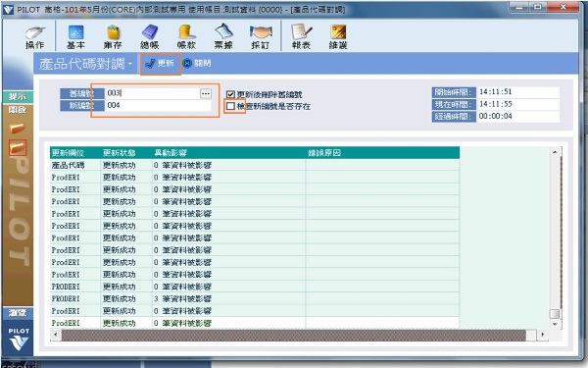Image resolution: width=588 pixels, height=368 pixels.
Task: Select the 產品代碼 cell in results grid
Action: pos(75,165)
